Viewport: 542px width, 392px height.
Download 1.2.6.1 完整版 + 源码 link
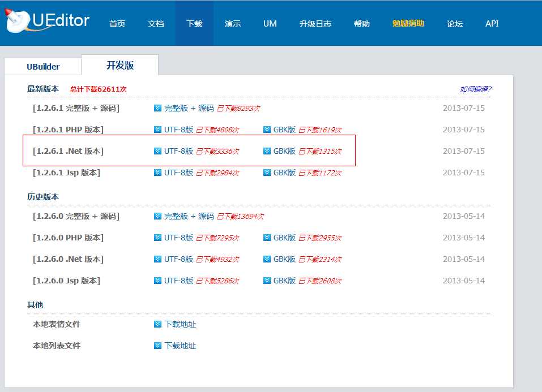point(189,108)
